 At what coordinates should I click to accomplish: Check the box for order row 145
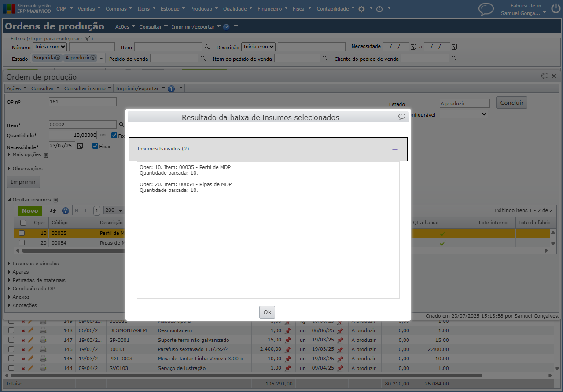(x=11, y=359)
